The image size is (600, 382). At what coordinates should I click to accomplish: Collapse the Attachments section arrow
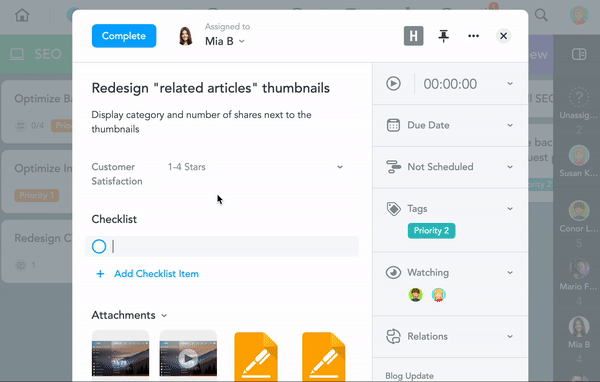tap(164, 315)
